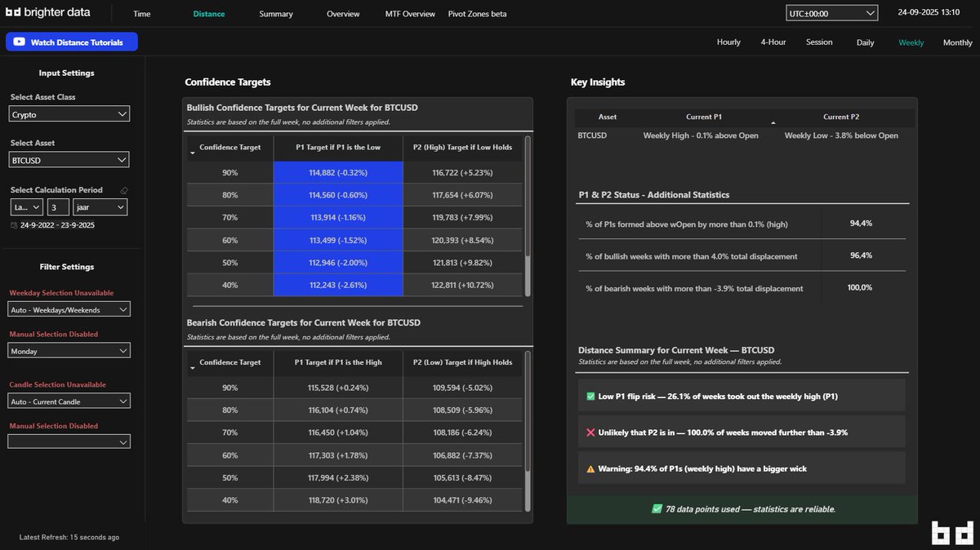Screen dimensions: 980x550
Task: Click the 24-09-2025 13:10 timestamp
Action: tap(929, 13)
